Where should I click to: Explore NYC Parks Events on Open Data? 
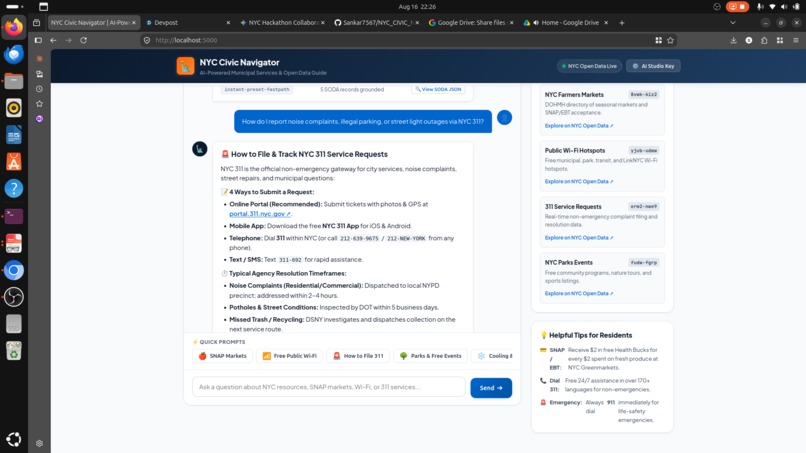click(x=579, y=294)
